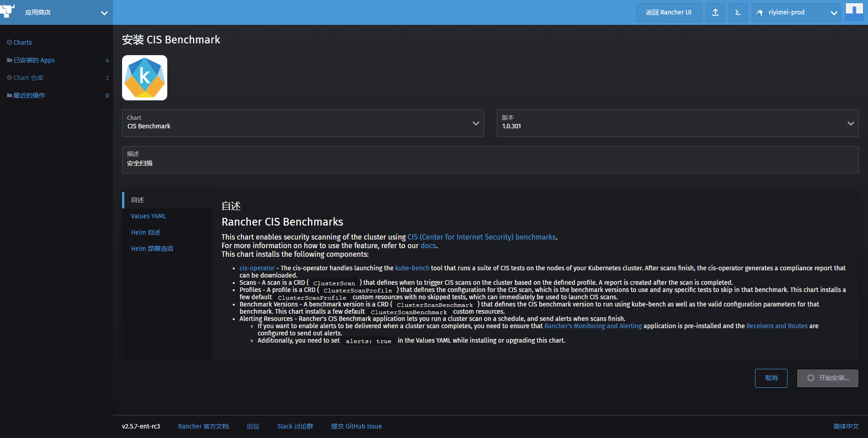Click the alerts: true code snippet
The width and height of the screenshot is (868, 438).
pyautogui.click(x=368, y=341)
